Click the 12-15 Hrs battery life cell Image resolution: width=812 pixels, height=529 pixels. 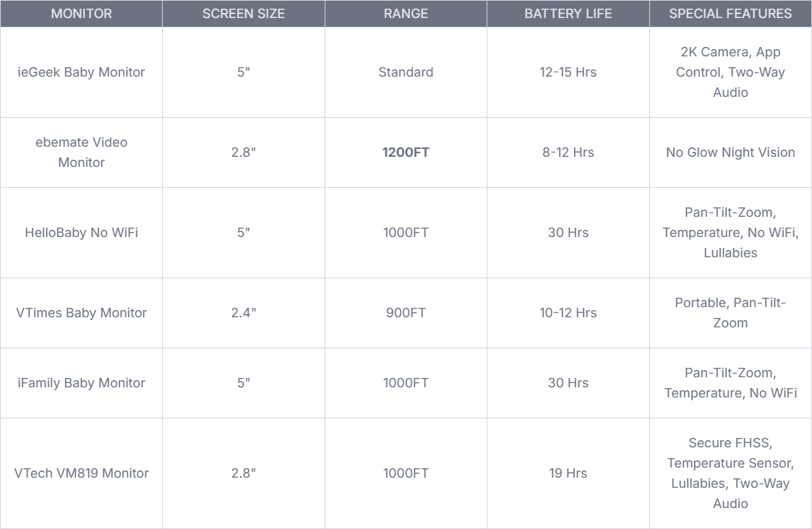point(568,72)
